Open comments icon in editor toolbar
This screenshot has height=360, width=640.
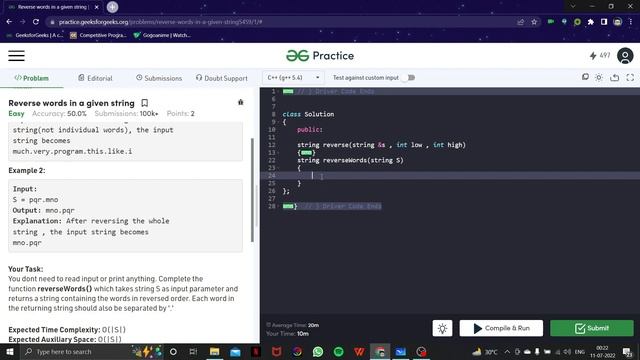tap(585, 77)
